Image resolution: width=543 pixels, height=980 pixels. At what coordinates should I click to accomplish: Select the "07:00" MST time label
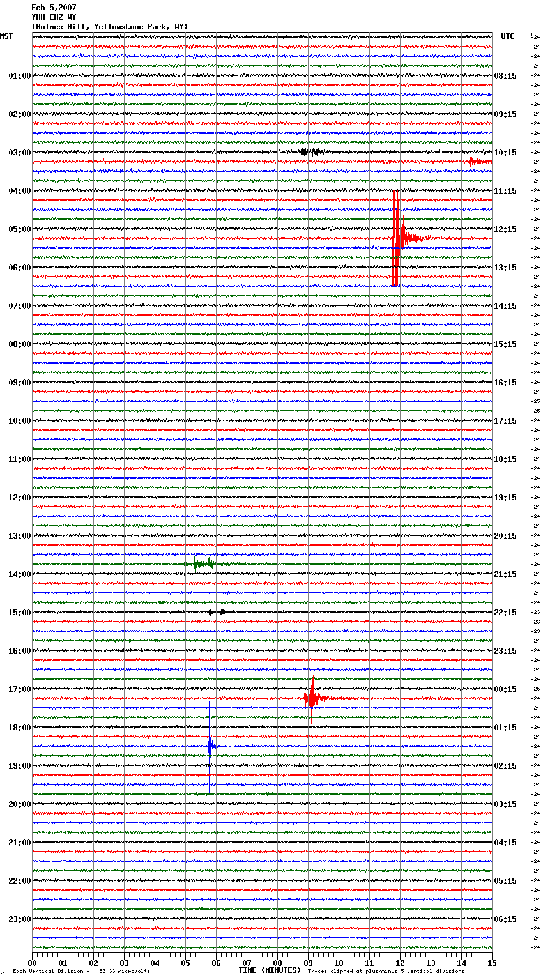click(20, 306)
